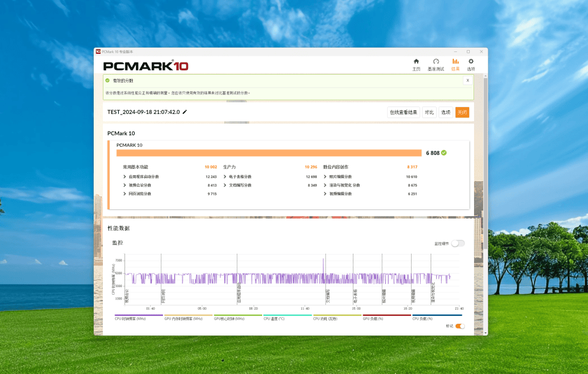The height and width of the screenshot is (374, 588).
Task: Click the green check icon beside 有效的分数
Action: [x=108, y=81]
